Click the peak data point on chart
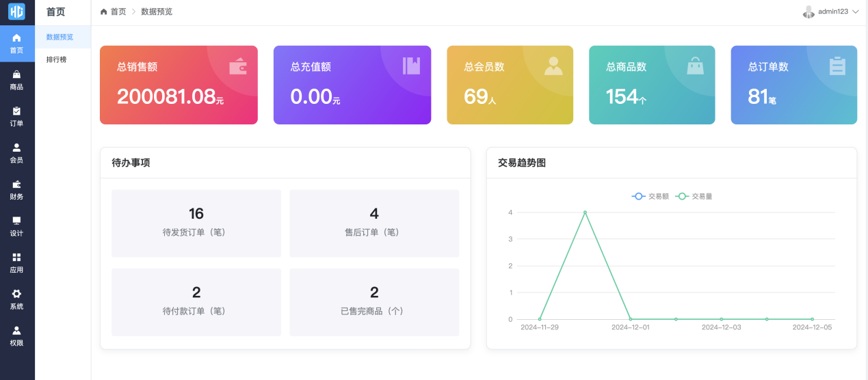This screenshot has width=868, height=380. [585, 213]
